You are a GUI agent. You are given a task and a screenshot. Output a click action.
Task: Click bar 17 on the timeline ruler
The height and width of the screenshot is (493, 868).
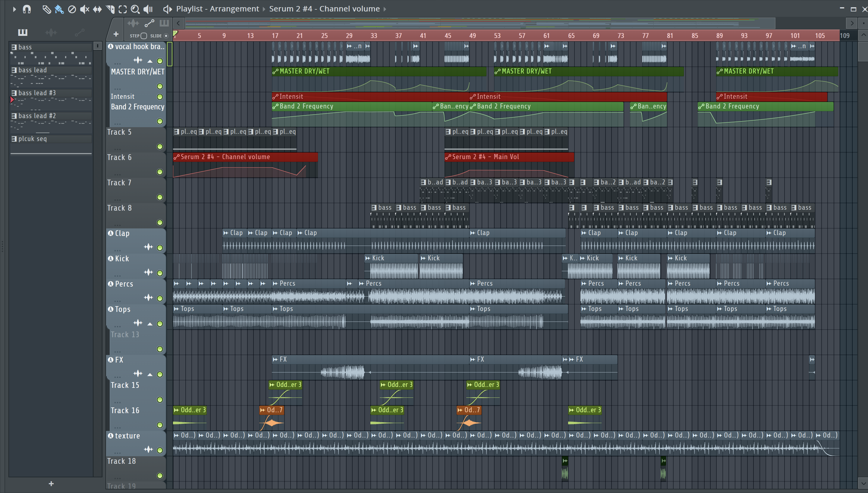pos(275,36)
